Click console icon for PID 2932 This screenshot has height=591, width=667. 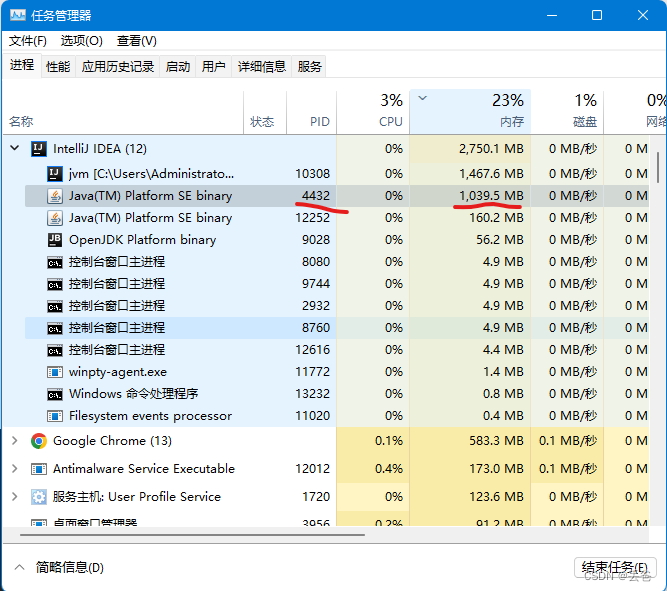click(54, 306)
